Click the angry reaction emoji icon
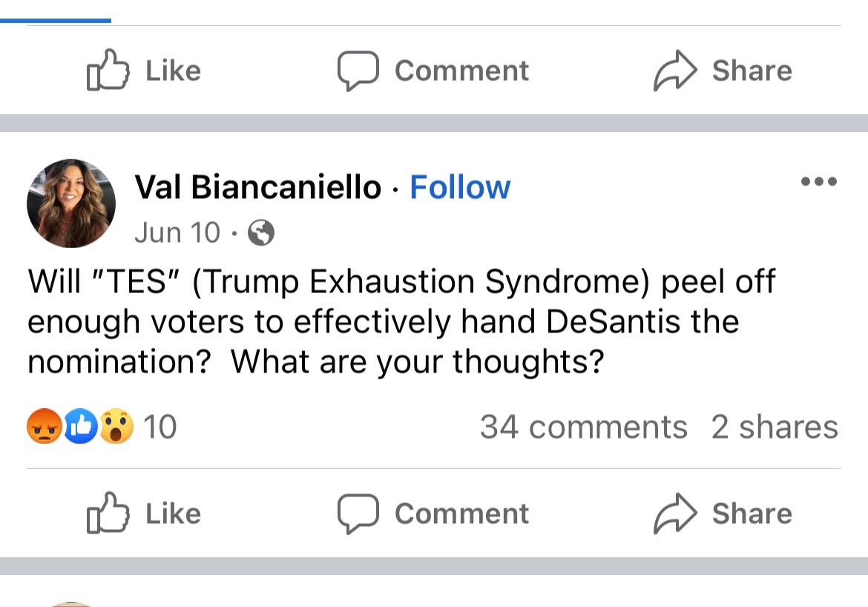The height and width of the screenshot is (607, 868). [x=45, y=427]
